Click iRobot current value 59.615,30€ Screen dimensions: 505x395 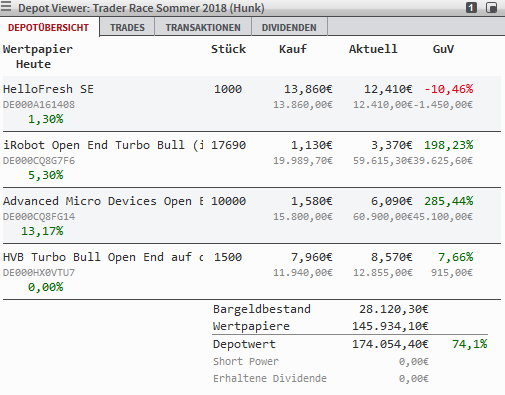383,161
